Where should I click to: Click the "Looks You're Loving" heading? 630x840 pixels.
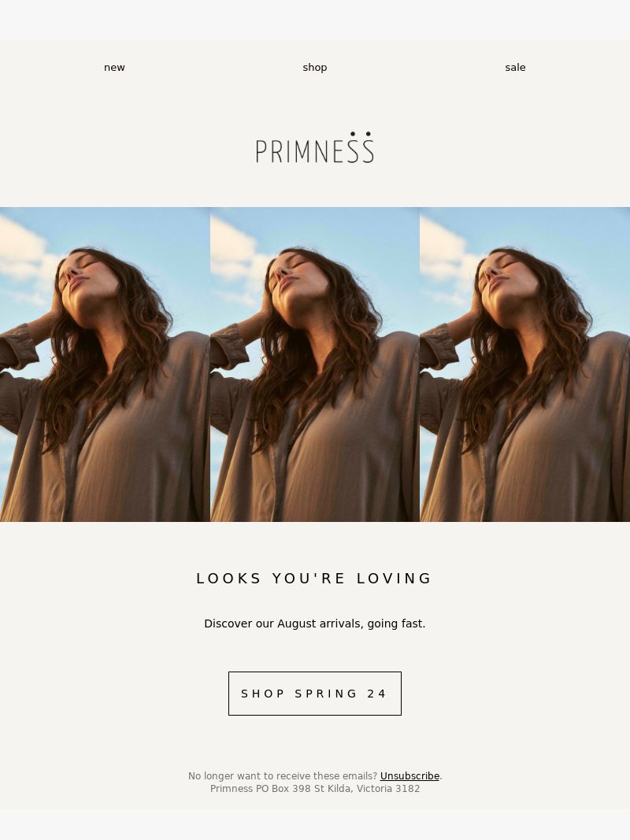tap(314, 579)
